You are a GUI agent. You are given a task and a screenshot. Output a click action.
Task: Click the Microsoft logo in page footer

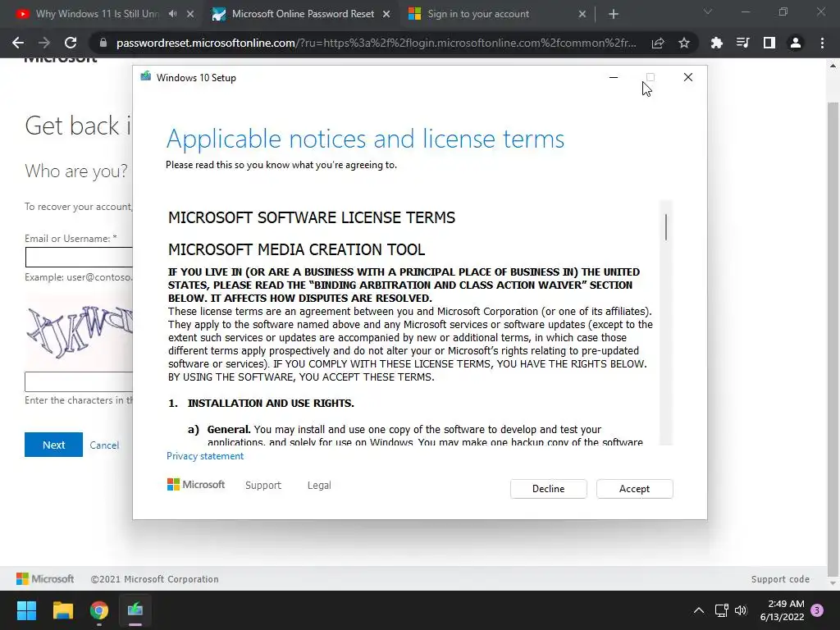coord(45,578)
